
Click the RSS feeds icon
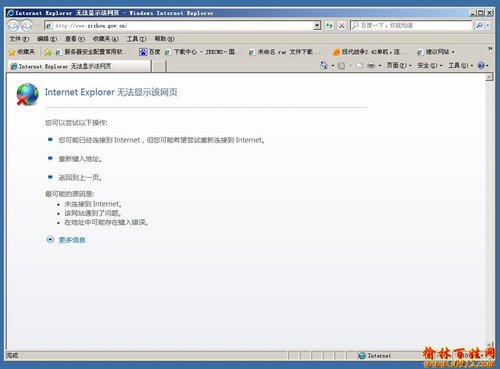coord(341,66)
